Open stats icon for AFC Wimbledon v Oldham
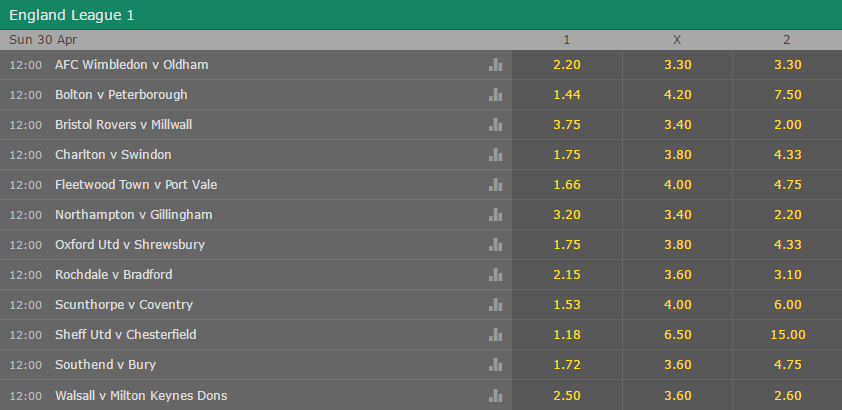 (495, 65)
